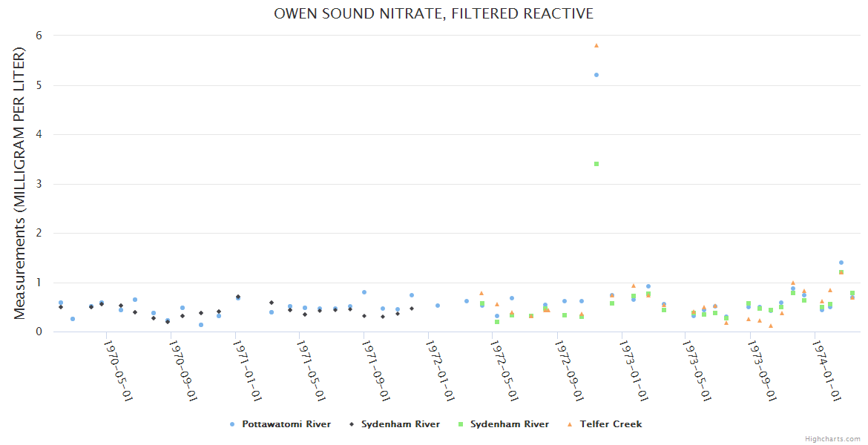Click the chart title Owen Sound Nitrate
The height and width of the screenshot is (445, 868).
pyautogui.click(x=434, y=13)
